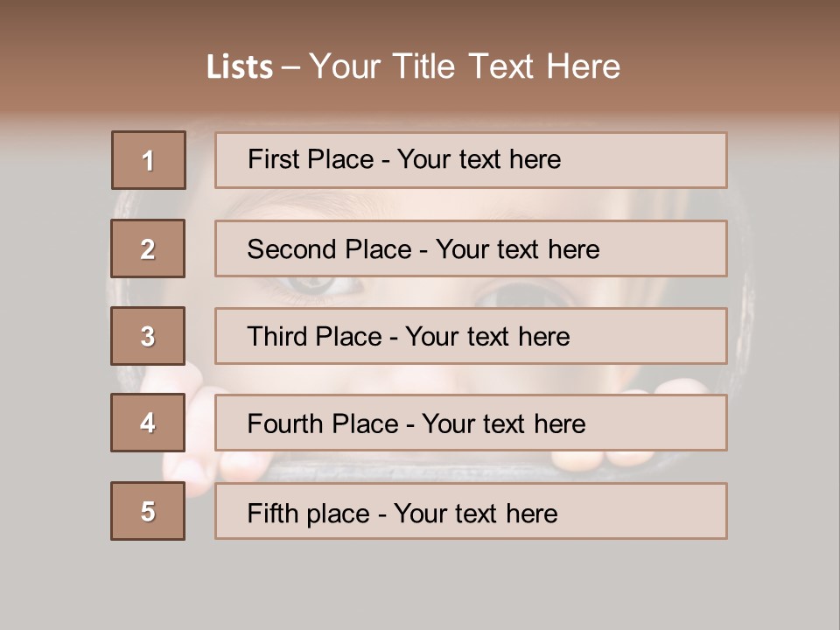Click the empty gray area below list
The width and height of the screenshot is (840, 630).
[x=420, y=584]
